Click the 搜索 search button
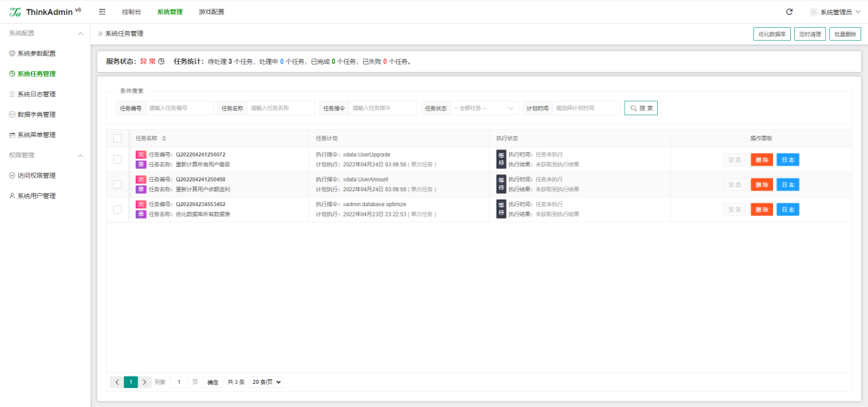The width and height of the screenshot is (868, 407). click(641, 108)
